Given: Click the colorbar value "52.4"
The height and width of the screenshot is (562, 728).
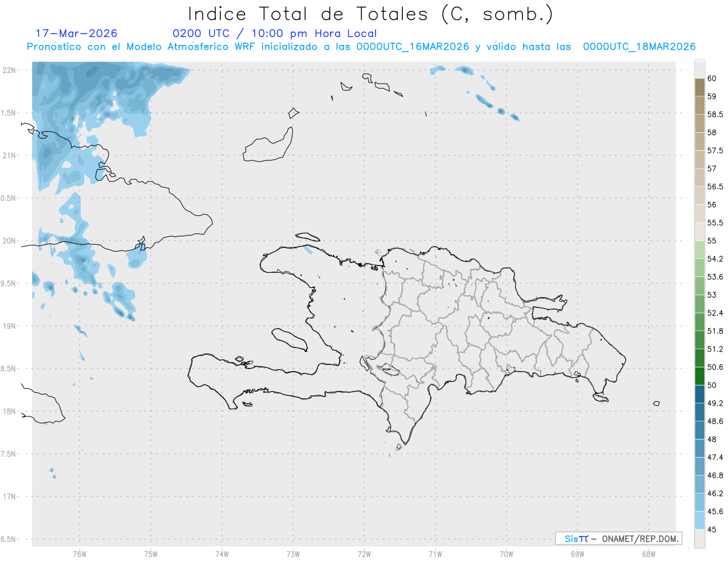Looking at the screenshot, I should 715,313.
